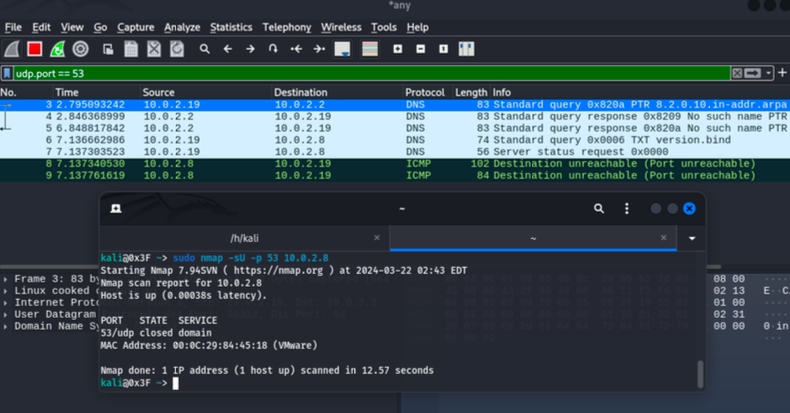
Task: Open Find Packet magnifier in Wireshark toolbar
Action: click(204, 49)
